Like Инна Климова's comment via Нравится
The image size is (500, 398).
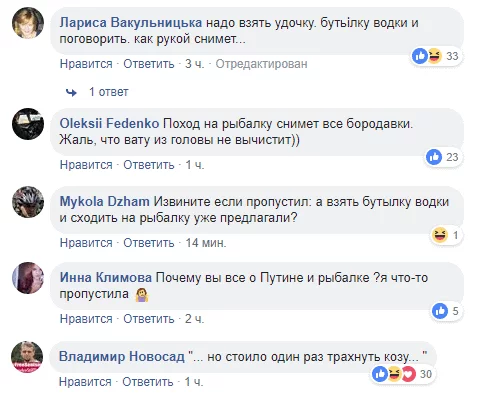tap(86, 319)
